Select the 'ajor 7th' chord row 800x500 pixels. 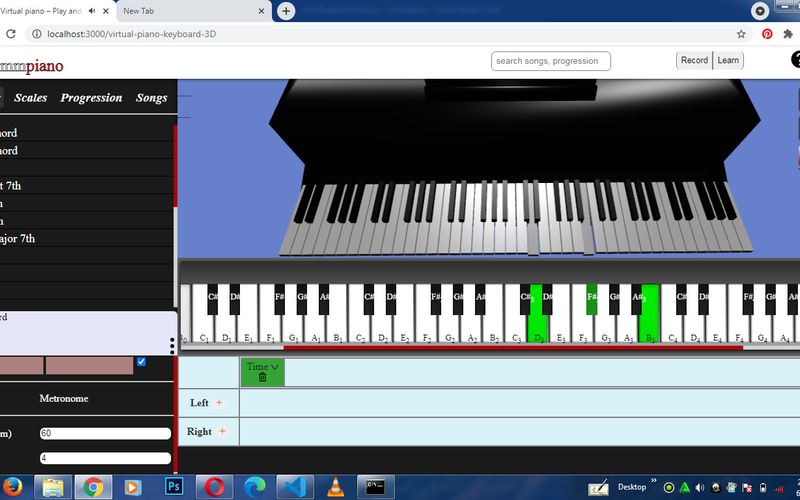click(87, 238)
